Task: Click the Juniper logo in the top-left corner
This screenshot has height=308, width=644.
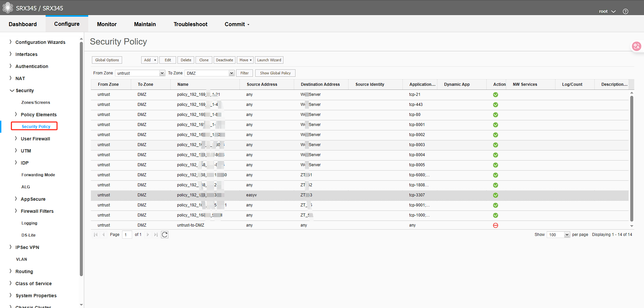Action: pyautogui.click(x=7, y=7)
